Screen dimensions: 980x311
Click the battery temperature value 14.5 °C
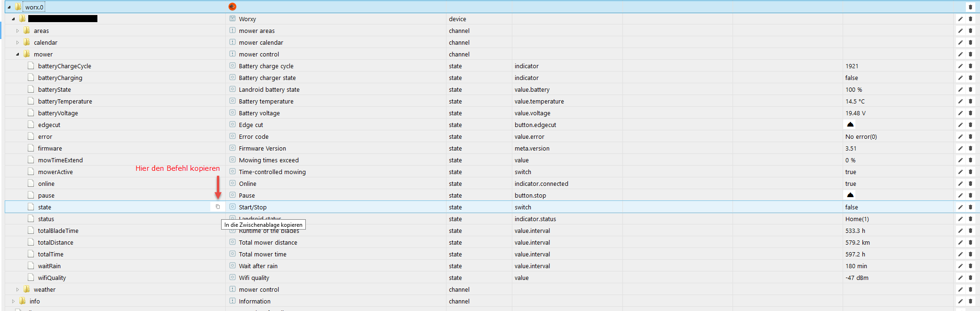(x=855, y=101)
